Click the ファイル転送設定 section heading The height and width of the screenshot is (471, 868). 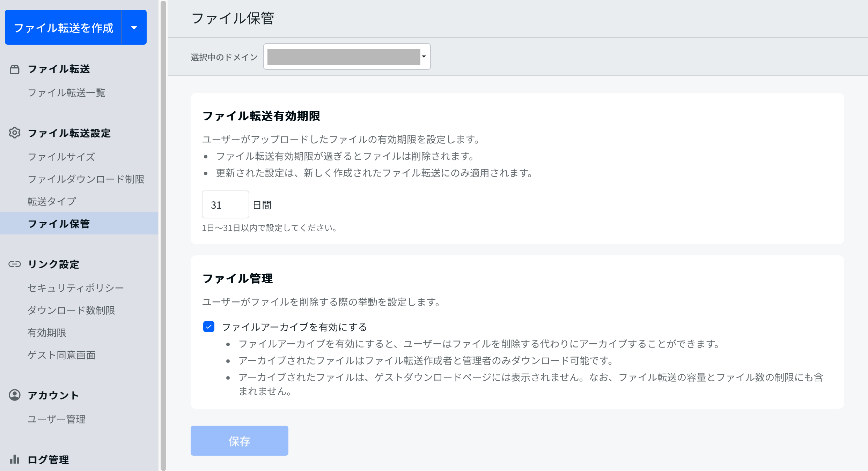pos(69,133)
